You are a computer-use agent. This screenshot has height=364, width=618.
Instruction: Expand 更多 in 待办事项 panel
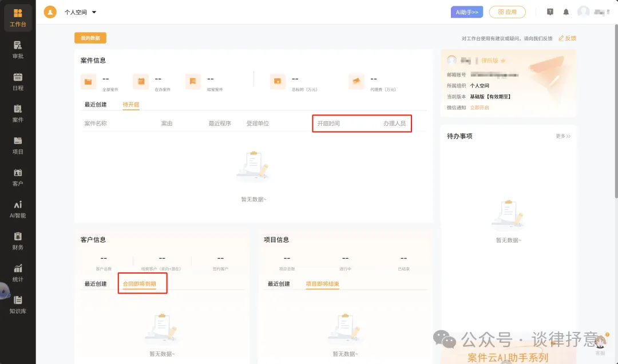(x=563, y=136)
